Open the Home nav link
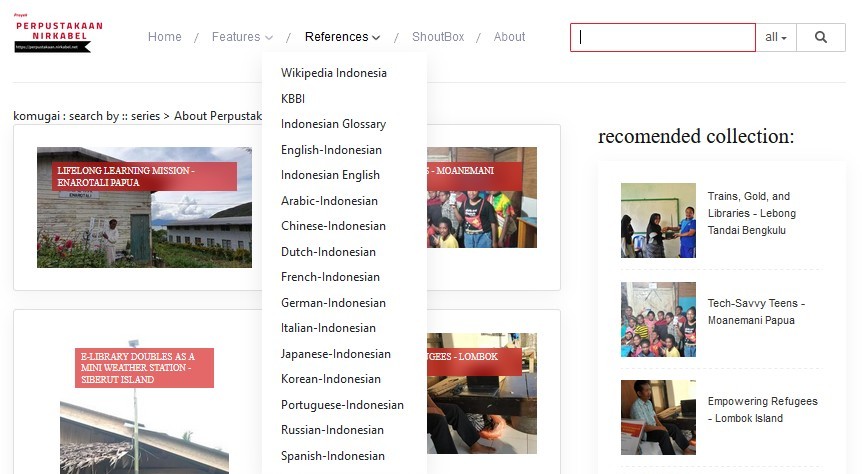This screenshot has height=474, width=862. 164,37
